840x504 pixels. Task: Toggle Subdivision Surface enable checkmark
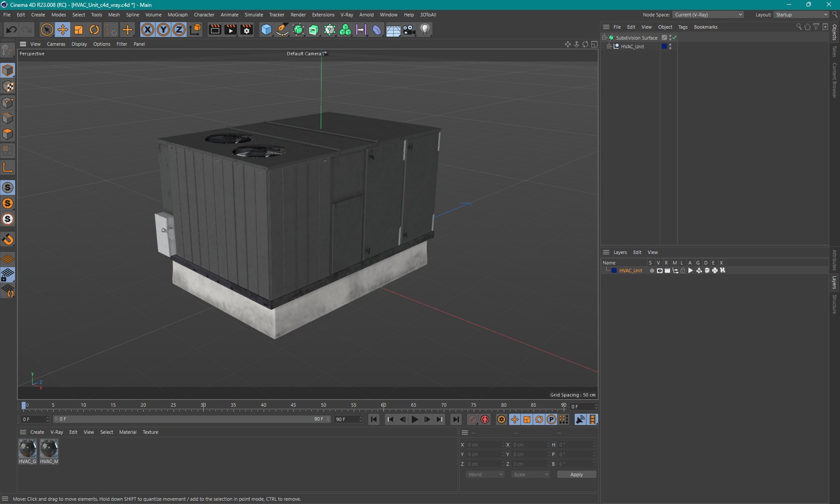(675, 38)
